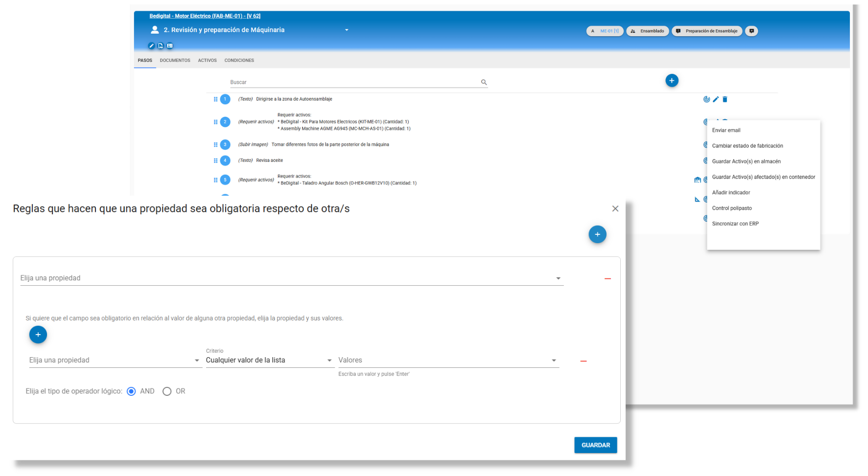Select the OR logical operator
Viewport: 868px width, 476px height.
[x=167, y=391]
